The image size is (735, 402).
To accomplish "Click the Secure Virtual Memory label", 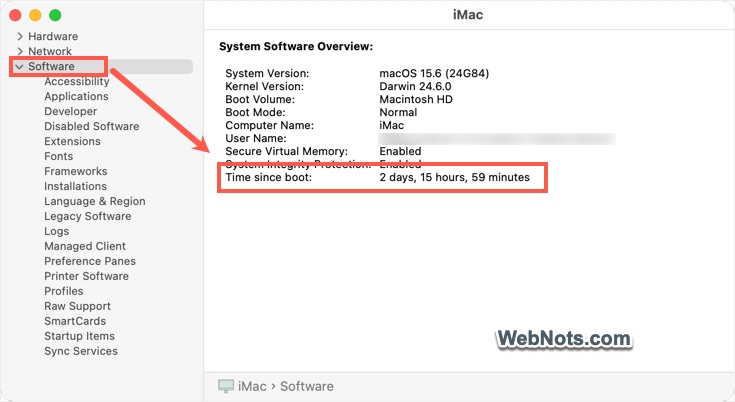I will tap(287, 151).
